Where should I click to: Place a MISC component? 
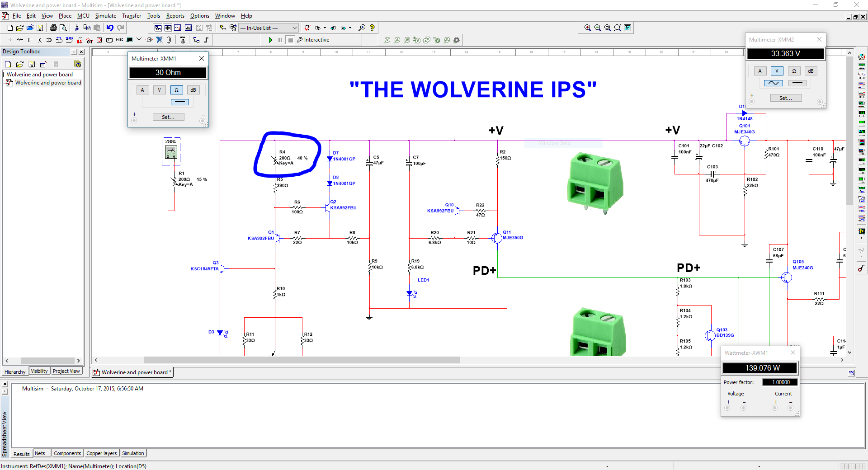[119, 40]
